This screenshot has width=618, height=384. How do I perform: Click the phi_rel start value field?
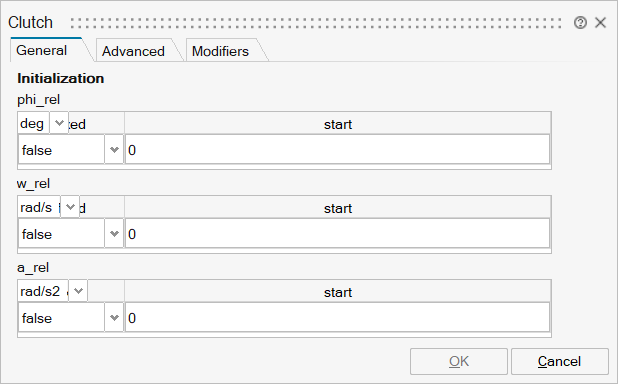coord(337,150)
